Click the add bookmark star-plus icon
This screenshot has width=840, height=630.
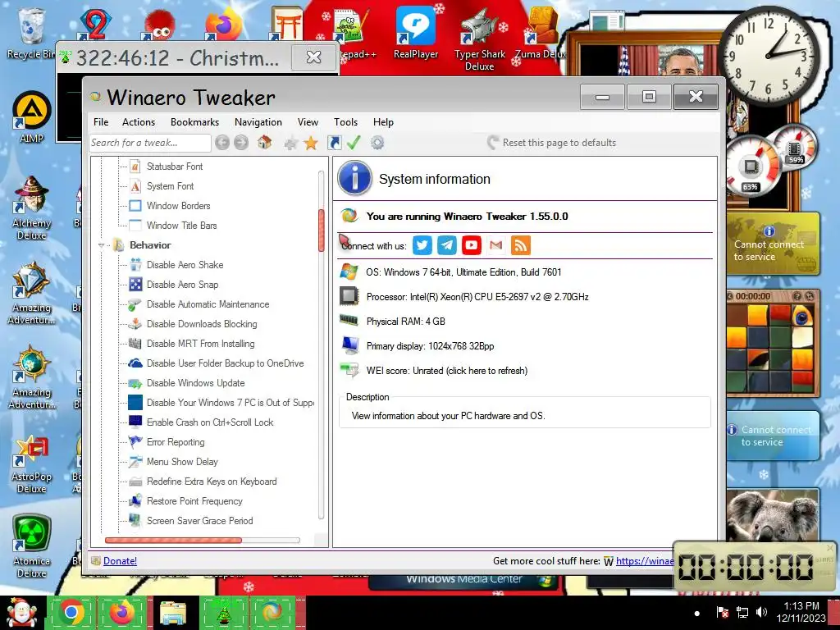pyautogui.click(x=291, y=143)
